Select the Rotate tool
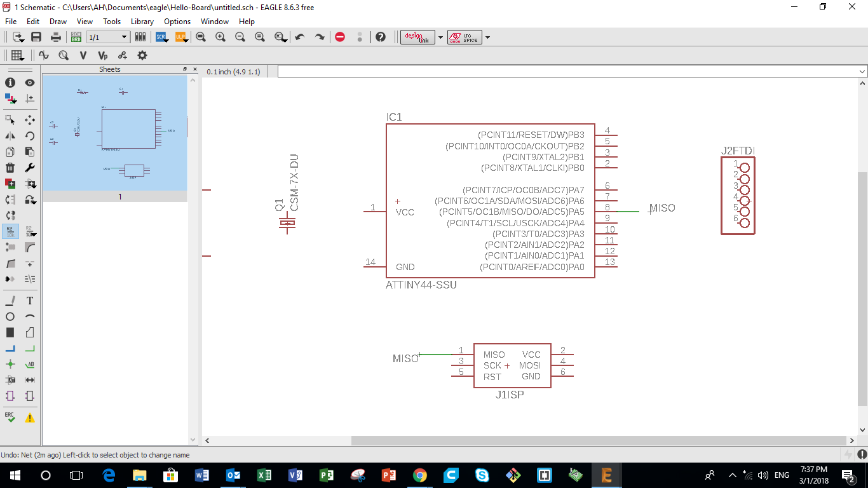868x488 pixels. pos(30,135)
